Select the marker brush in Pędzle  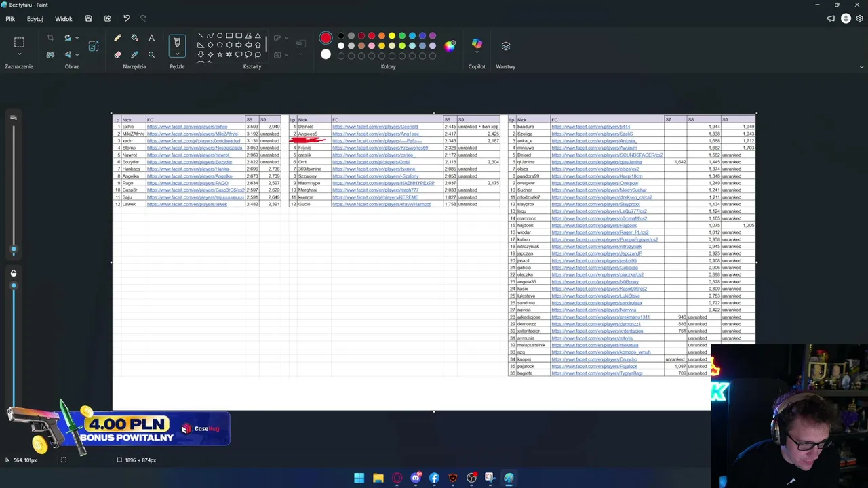pos(177,42)
